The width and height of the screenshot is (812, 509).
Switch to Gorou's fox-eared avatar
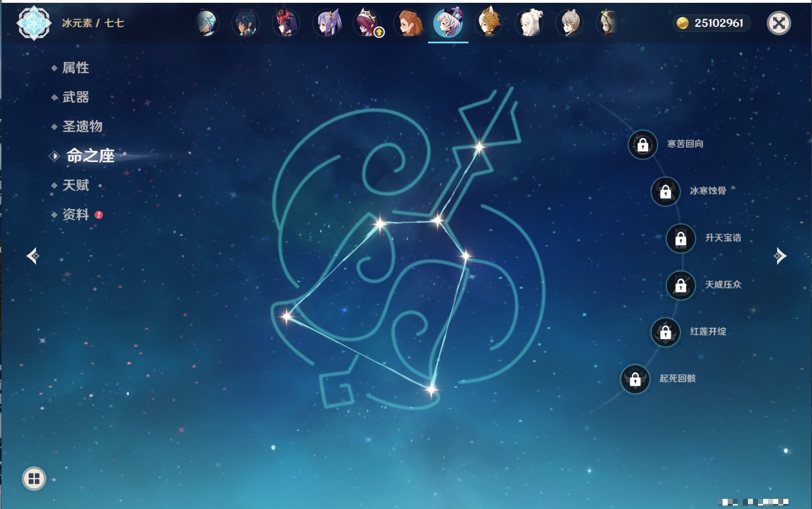coord(489,23)
